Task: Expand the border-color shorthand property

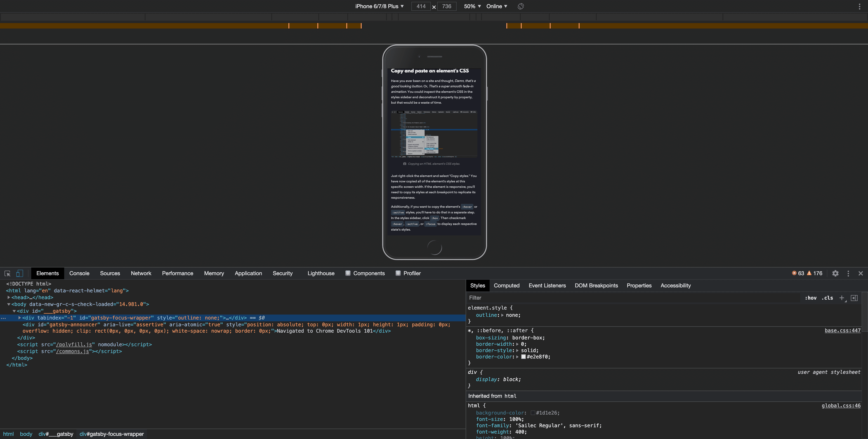Action: 517,357
